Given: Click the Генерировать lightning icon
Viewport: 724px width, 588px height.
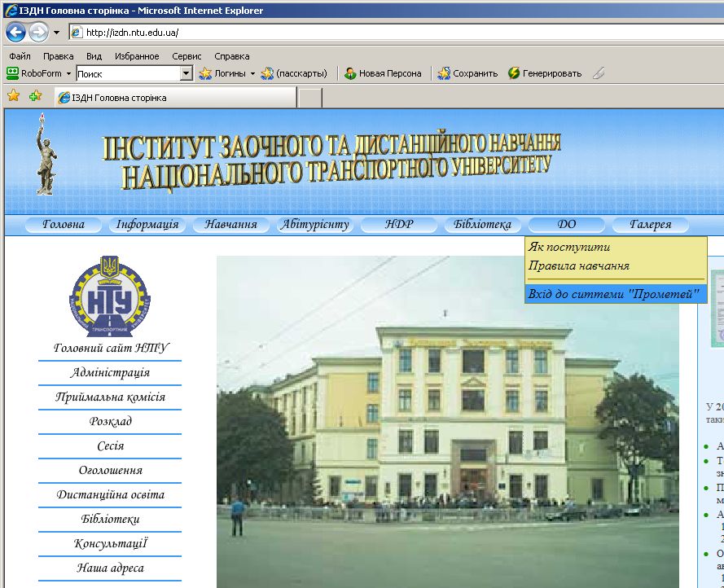Looking at the screenshot, I should (x=514, y=73).
